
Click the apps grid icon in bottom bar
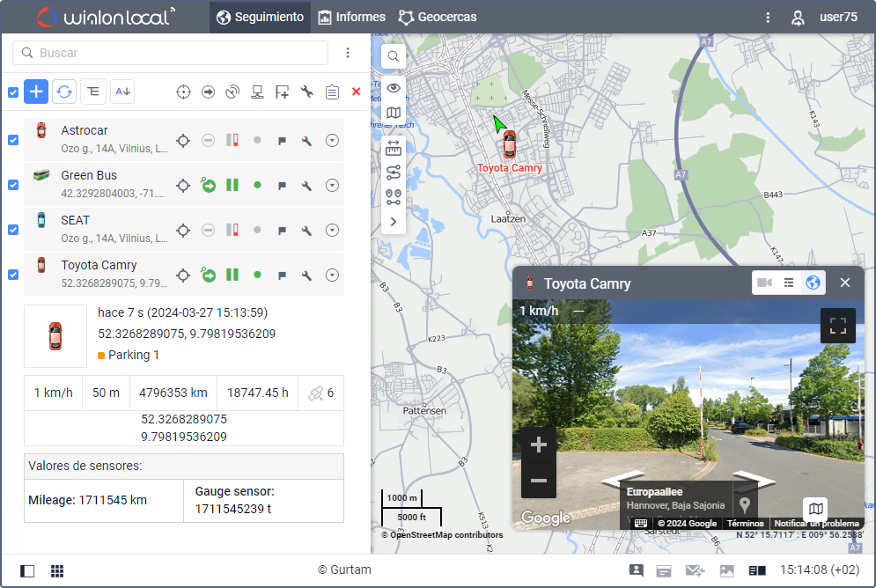pos(57,570)
